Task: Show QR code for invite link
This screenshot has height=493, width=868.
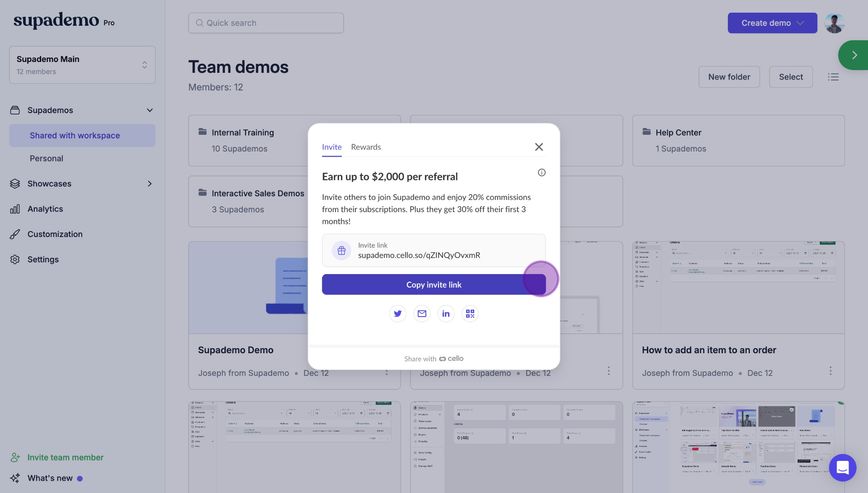Action: pos(470,313)
